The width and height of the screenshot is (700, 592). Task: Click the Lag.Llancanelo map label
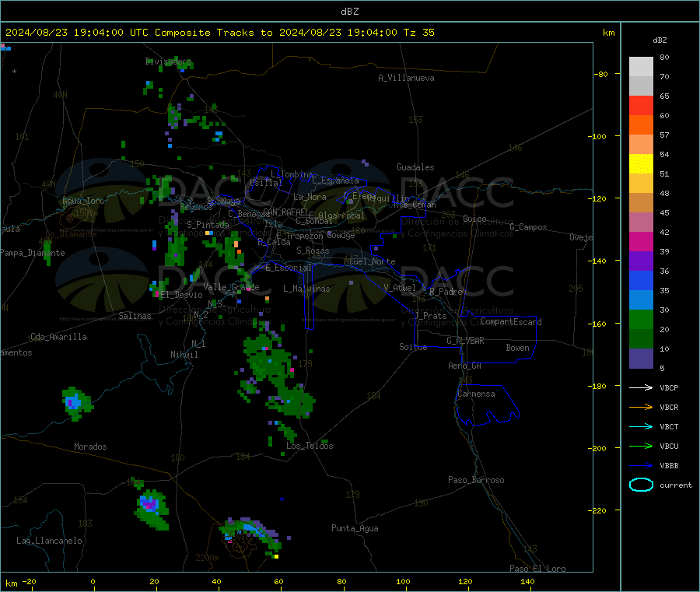coord(49,541)
